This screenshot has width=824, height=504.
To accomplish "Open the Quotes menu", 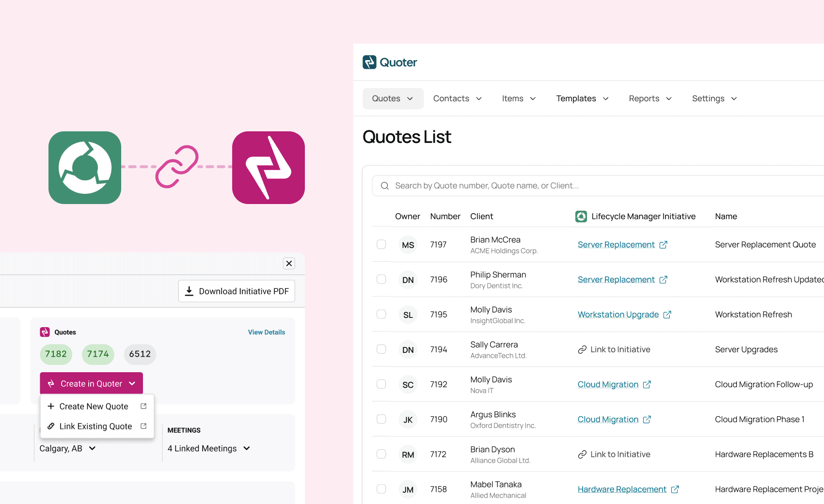I will click(x=393, y=98).
